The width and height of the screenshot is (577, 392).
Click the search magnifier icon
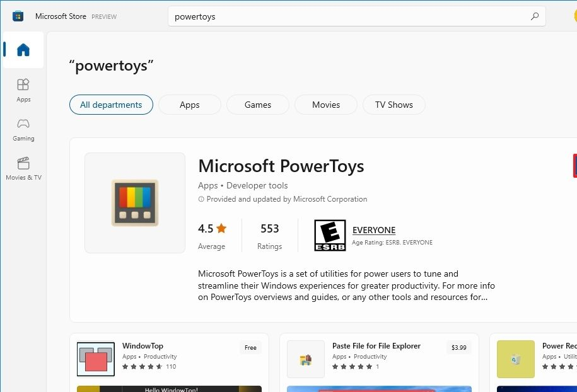click(535, 16)
